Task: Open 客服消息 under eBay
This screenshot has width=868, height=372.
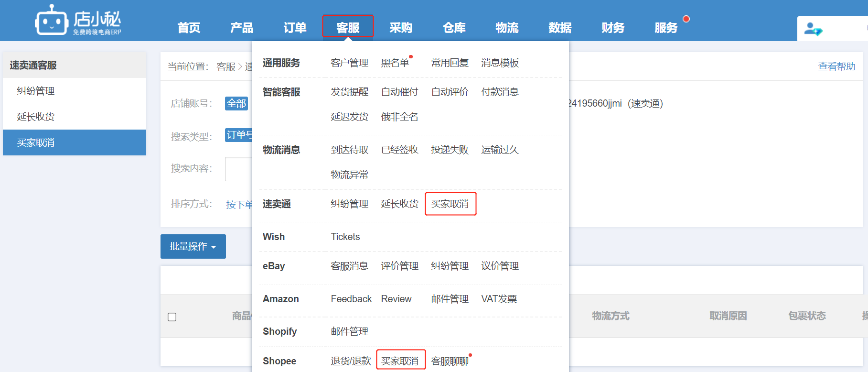Action: (x=350, y=266)
